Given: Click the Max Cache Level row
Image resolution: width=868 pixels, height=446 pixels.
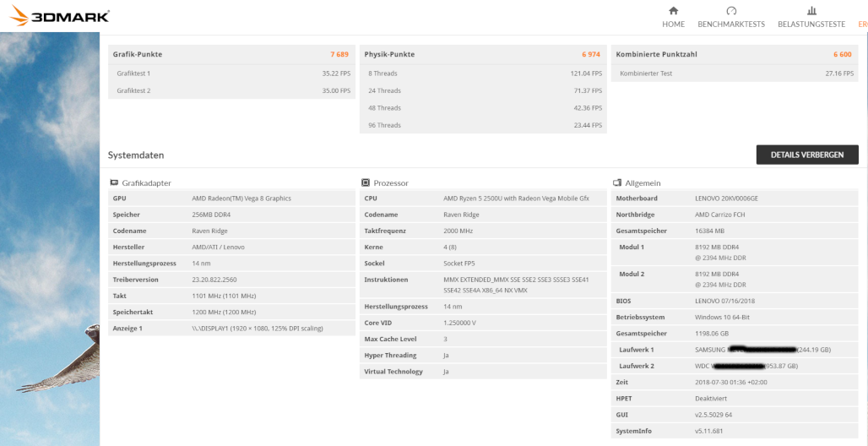Looking at the screenshot, I should (483, 339).
